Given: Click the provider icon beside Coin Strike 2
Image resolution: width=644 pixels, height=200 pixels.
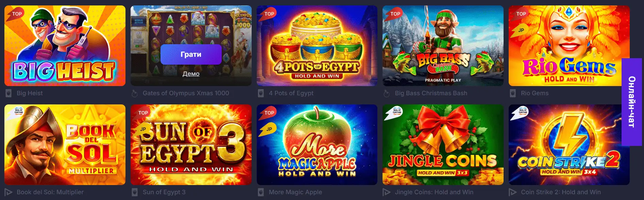Looking at the screenshot, I should [513, 192].
